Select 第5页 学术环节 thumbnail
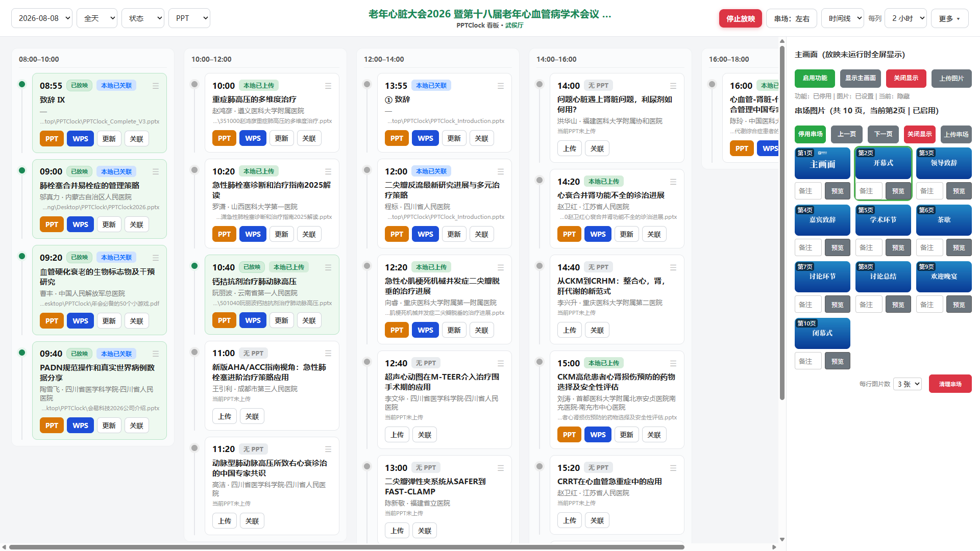980x551 pixels. coord(883,220)
